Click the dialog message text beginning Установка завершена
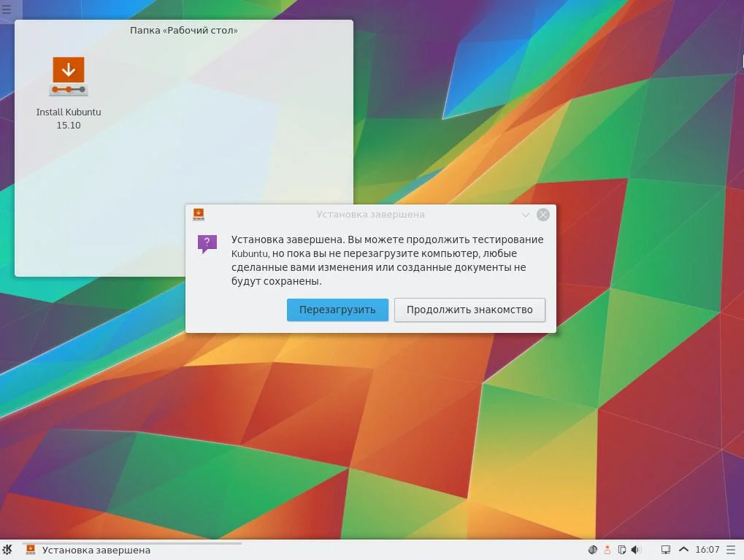Image resolution: width=744 pixels, height=560 pixels. pos(387,260)
